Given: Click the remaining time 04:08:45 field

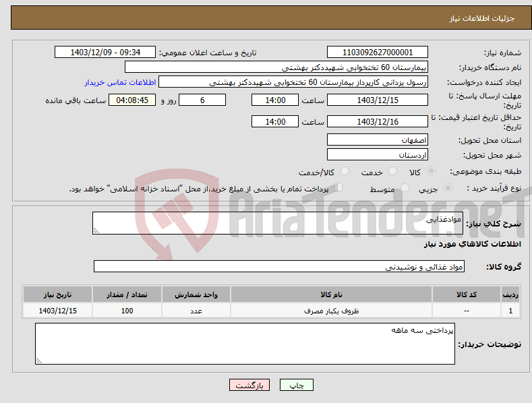Looking at the screenshot, I should tap(132, 100).
